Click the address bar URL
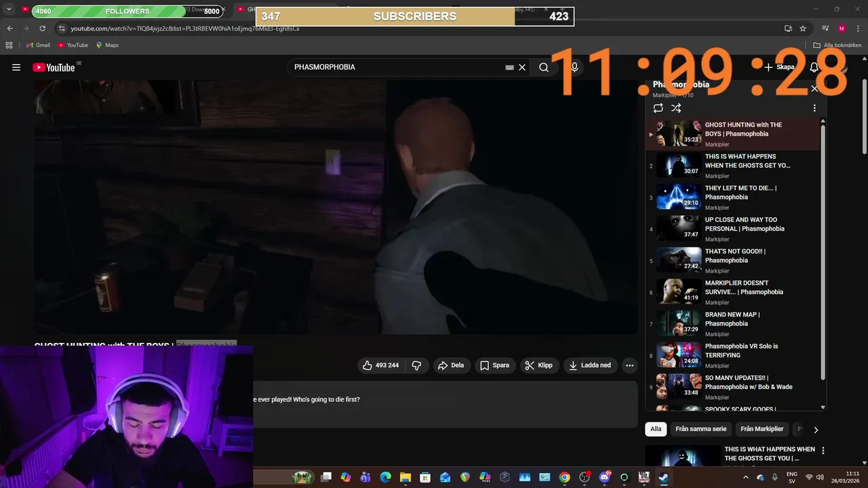 (x=185, y=28)
